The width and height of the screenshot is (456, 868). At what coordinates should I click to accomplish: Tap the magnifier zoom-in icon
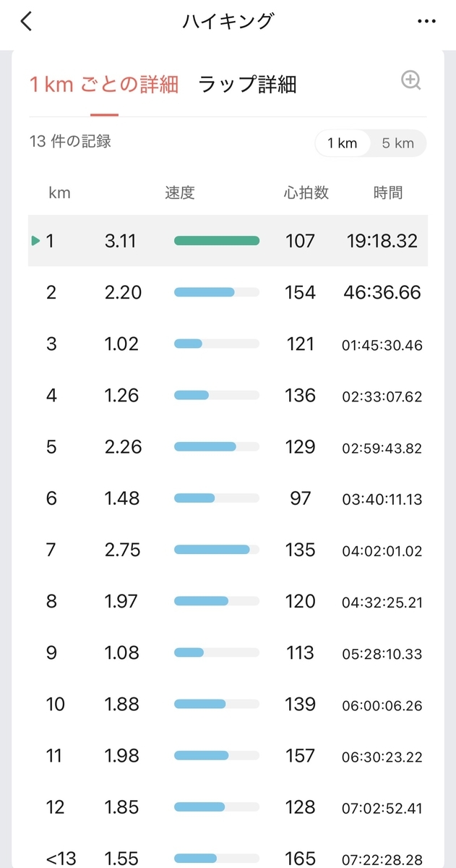click(x=411, y=81)
